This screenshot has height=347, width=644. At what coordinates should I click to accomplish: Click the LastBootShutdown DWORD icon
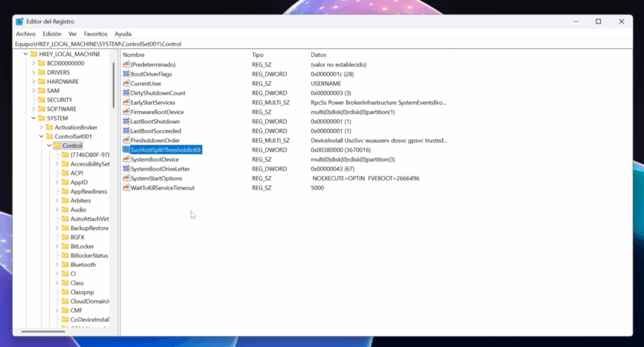tap(126, 121)
